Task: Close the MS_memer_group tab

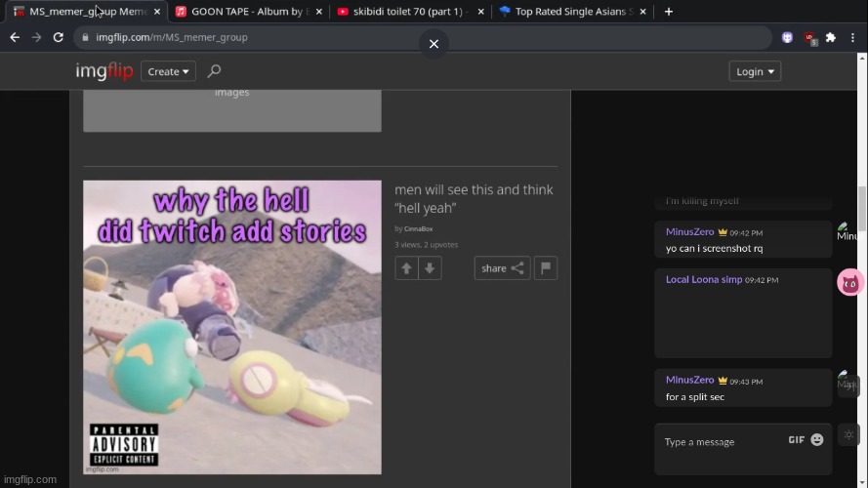Action: coord(157,11)
